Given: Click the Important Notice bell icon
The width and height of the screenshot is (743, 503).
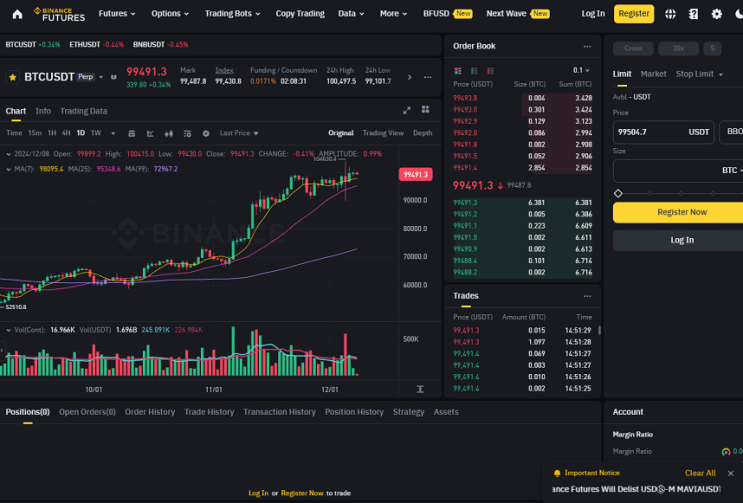Looking at the screenshot, I should point(557,473).
